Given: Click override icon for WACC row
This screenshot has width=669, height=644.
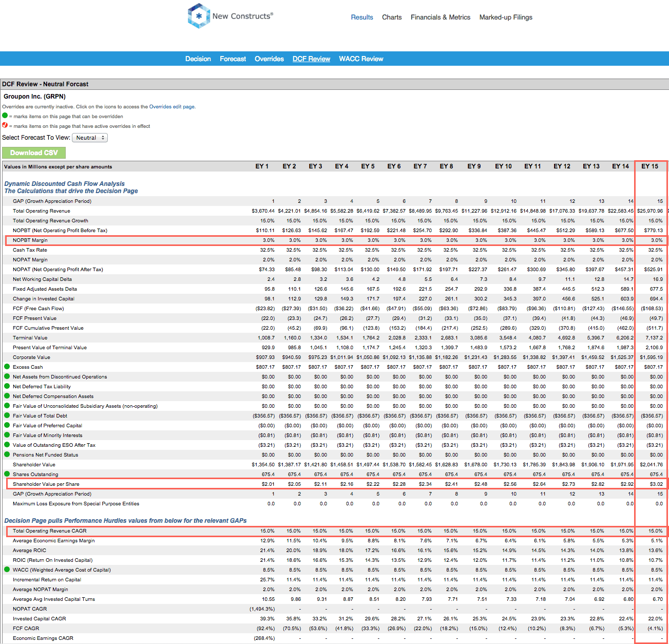Looking at the screenshot, I should coord(7,570).
